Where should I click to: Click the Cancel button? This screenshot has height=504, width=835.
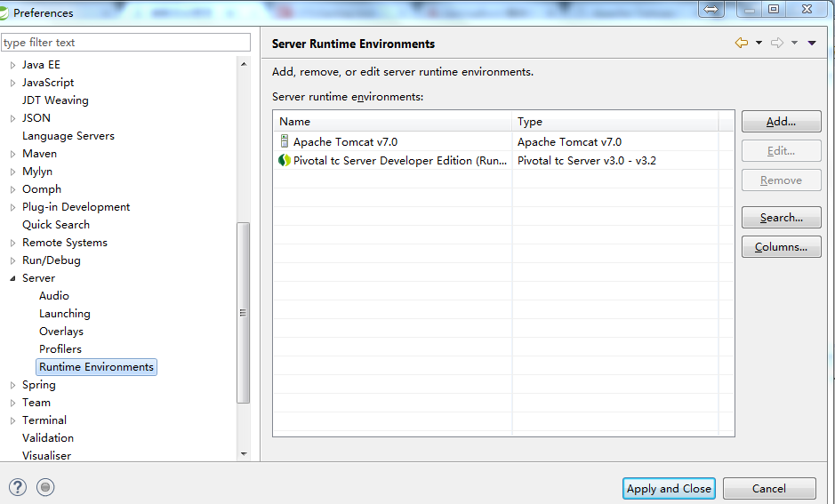pos(769,489)
